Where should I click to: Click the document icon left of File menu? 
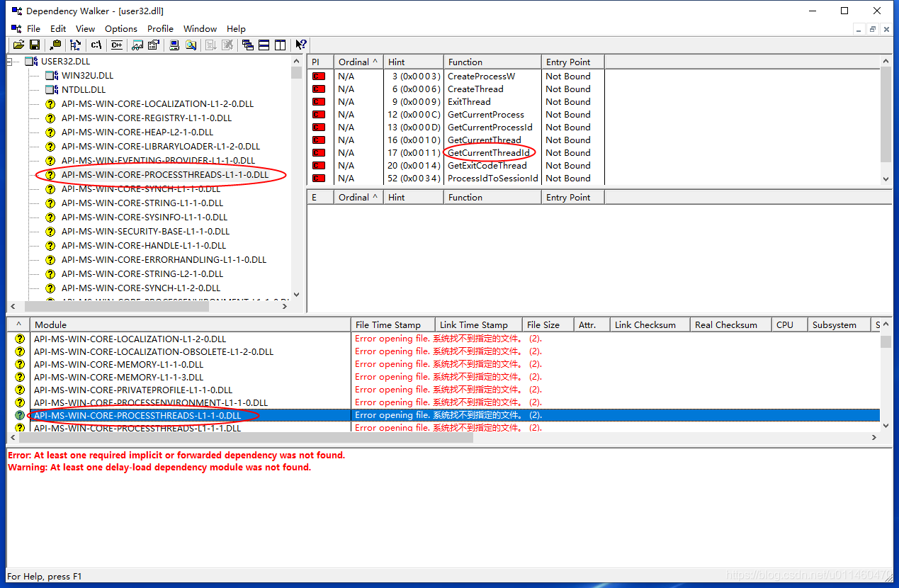click(x=16, y=28)
